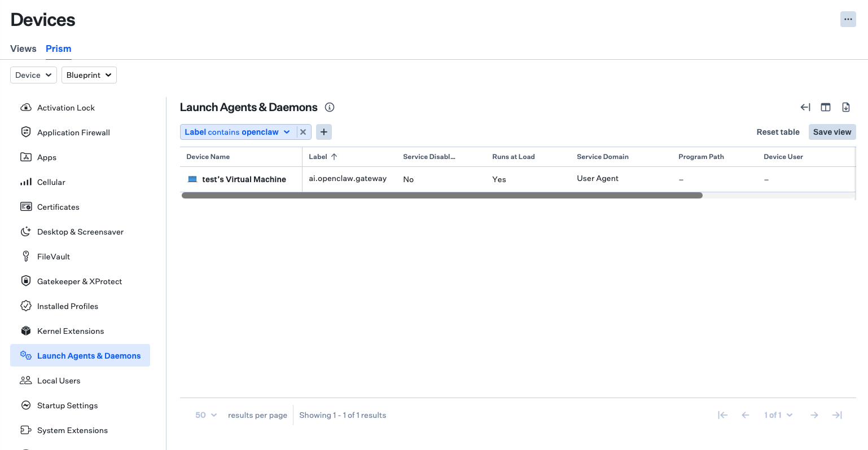Viewport: 868px width, 450px height.
Task: Toggle sort arrow on Label column
Action: coord(334,157)
